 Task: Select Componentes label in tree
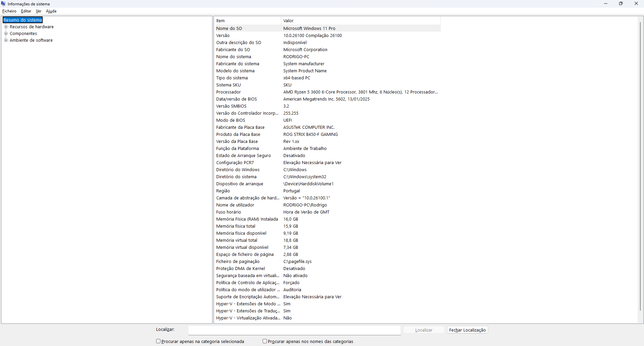click(x=23, y=34)
